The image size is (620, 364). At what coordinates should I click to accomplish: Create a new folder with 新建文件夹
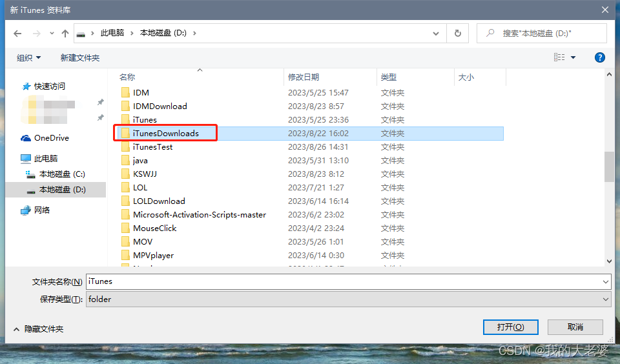[80, 57]
